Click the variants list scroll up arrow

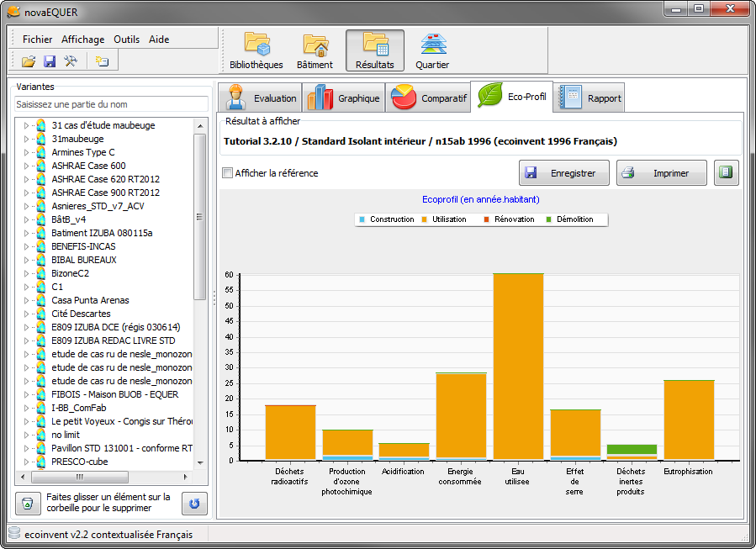click(200, 125)
